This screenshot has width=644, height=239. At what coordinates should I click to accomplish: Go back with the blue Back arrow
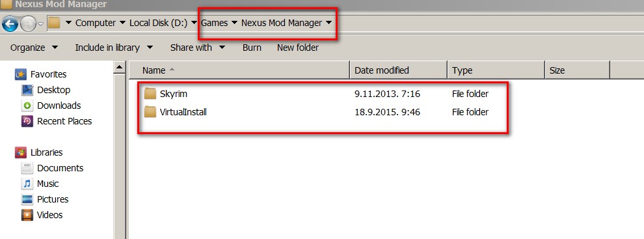(x=10, y=24)
